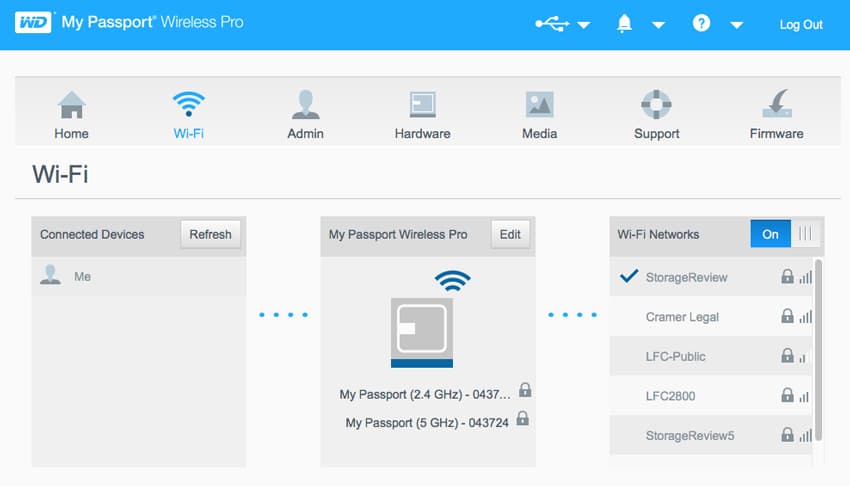Viewport: 850px width, 486px height.
Task: Open the Admin tab
Action: [x=305, y=114]
